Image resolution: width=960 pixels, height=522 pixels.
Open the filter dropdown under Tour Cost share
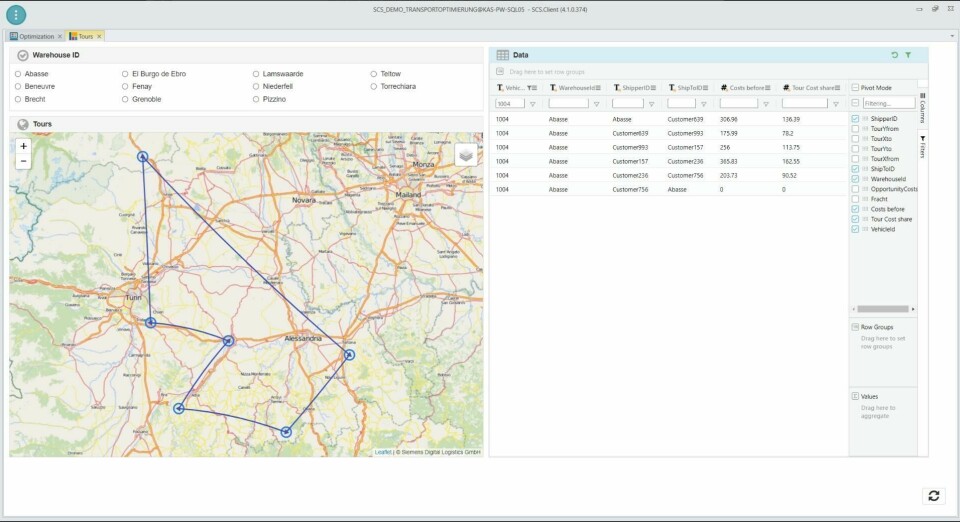pyautogui.click(x=838, y=103)
